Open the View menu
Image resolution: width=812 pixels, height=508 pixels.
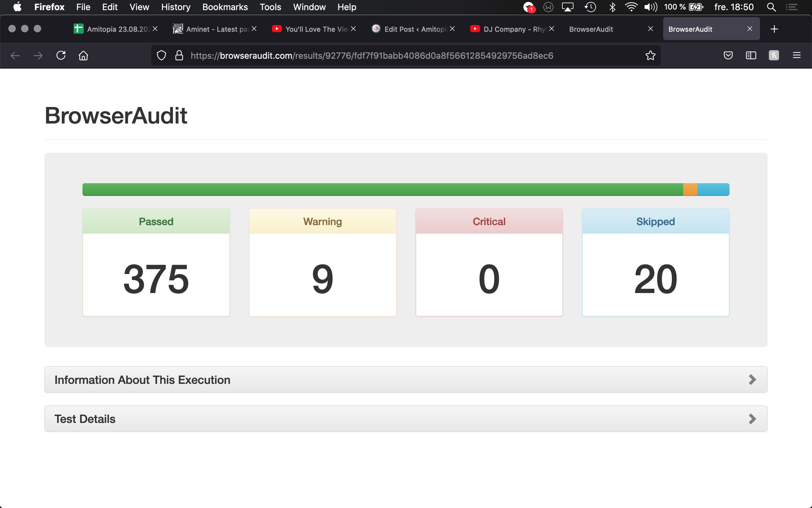pyautogui.click(x=139, y=7)
